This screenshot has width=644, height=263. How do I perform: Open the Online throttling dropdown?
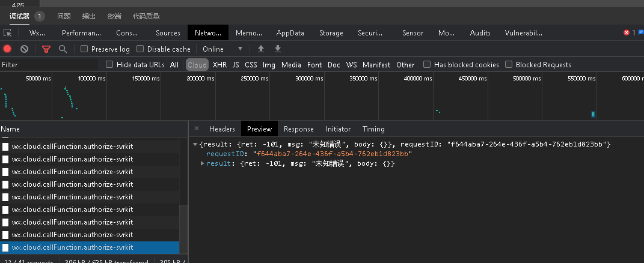[x=222, y=49]
